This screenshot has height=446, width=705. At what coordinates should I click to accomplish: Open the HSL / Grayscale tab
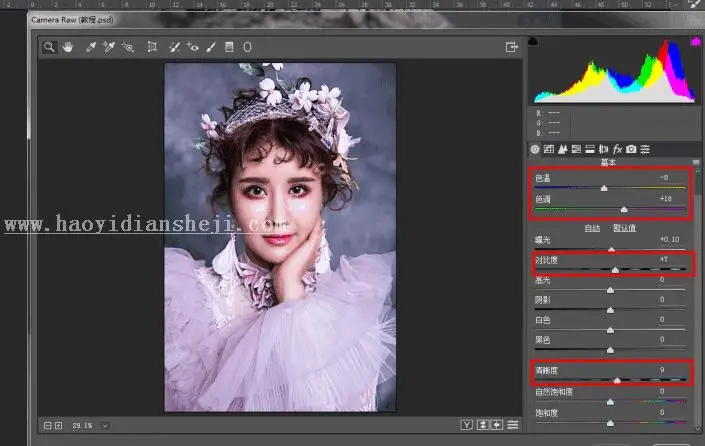point(576,149)
